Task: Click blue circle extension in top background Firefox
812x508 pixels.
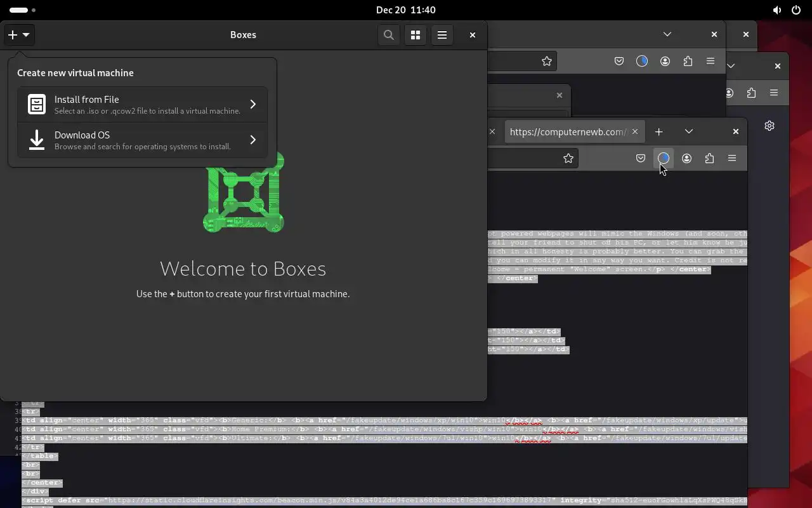Action: [642, 61]
